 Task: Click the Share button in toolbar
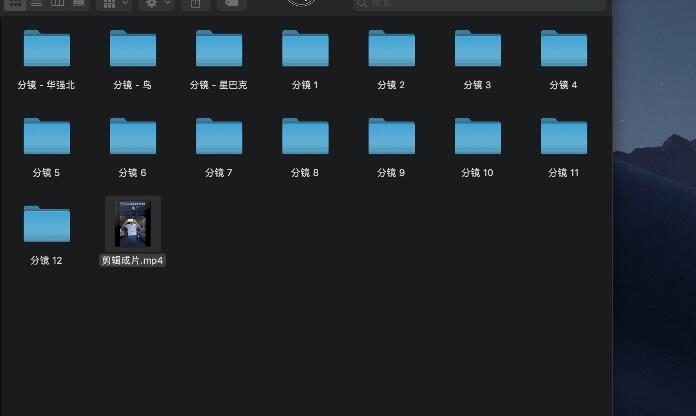(x=196, y=4)
